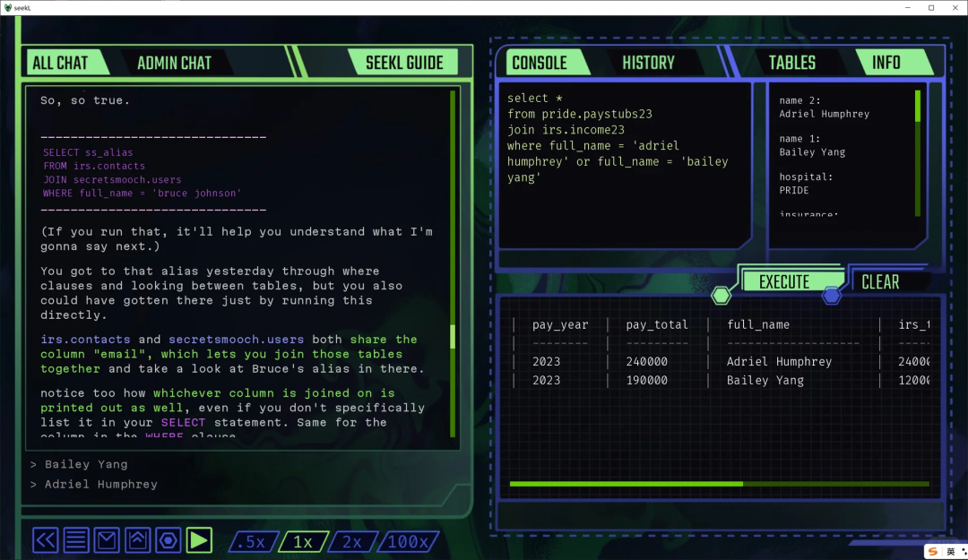Click the pay_total column header
The image size is (968, 560).
click(656, 324)
